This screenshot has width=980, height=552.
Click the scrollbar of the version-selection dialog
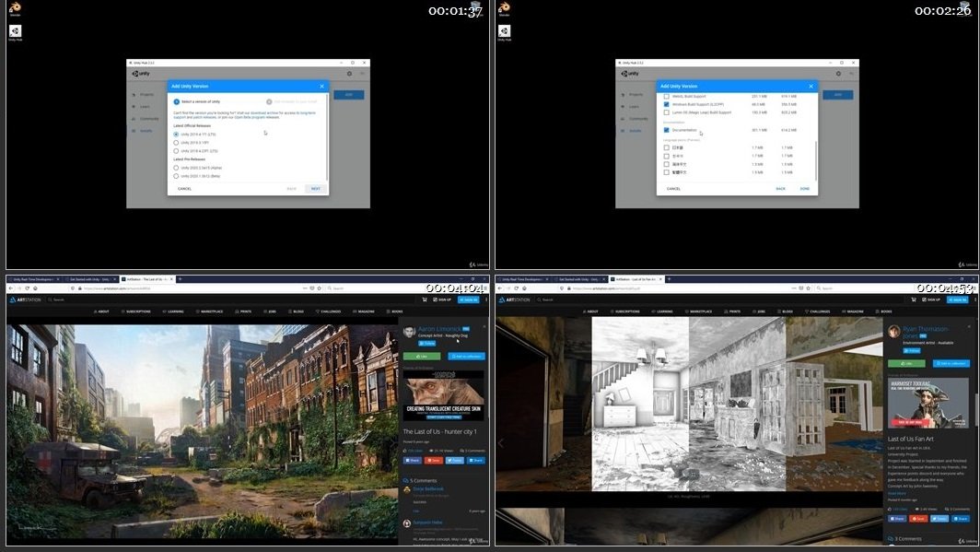point(327,137)
